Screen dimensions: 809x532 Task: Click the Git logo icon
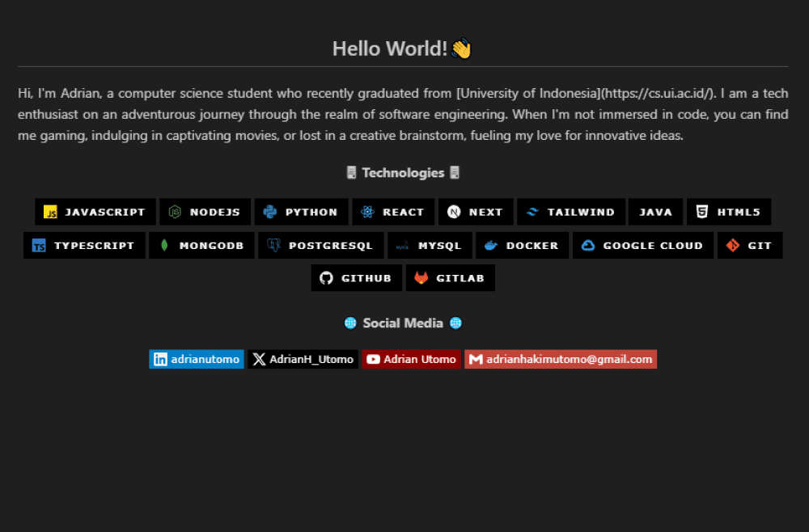coord(733,246)
